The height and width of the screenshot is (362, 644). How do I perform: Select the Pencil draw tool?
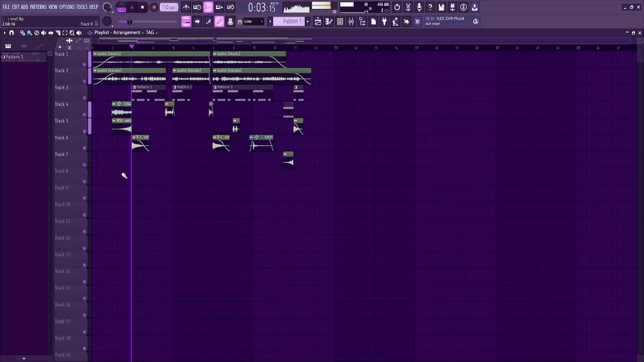(23, 33)
